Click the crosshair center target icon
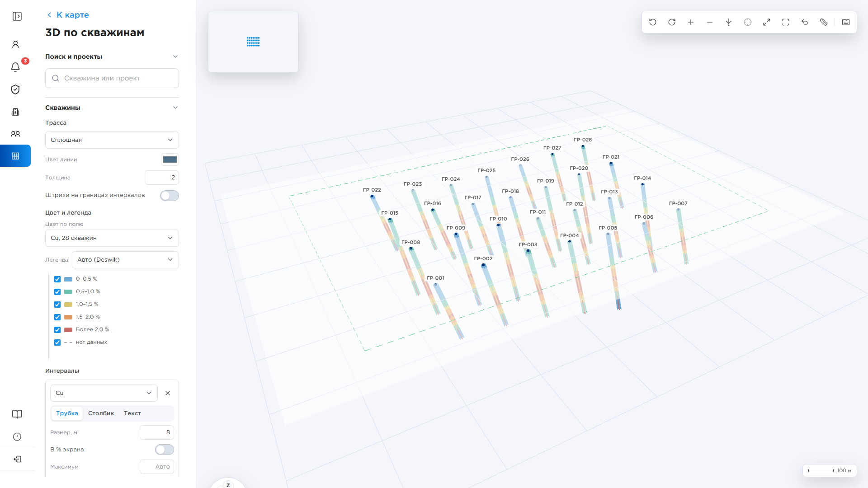Image resolution: width=868 pixels, height=488 pixels. tap(748, 22)
